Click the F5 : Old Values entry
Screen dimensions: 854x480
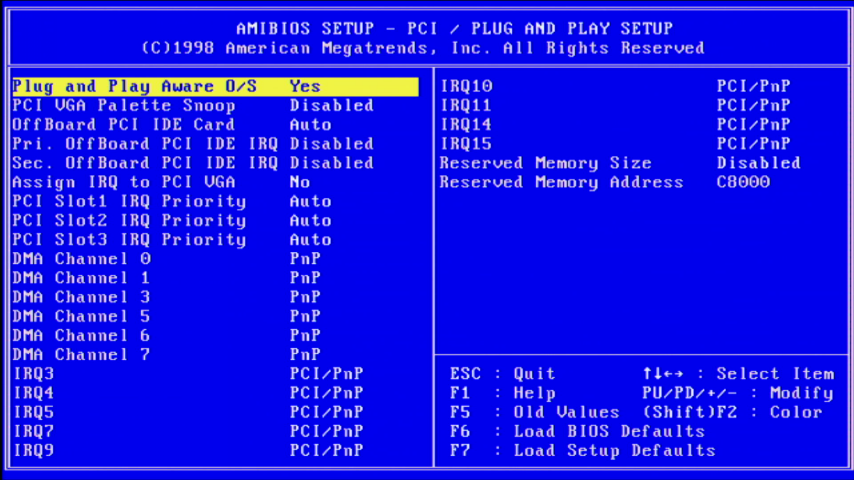tap(534, 412)
